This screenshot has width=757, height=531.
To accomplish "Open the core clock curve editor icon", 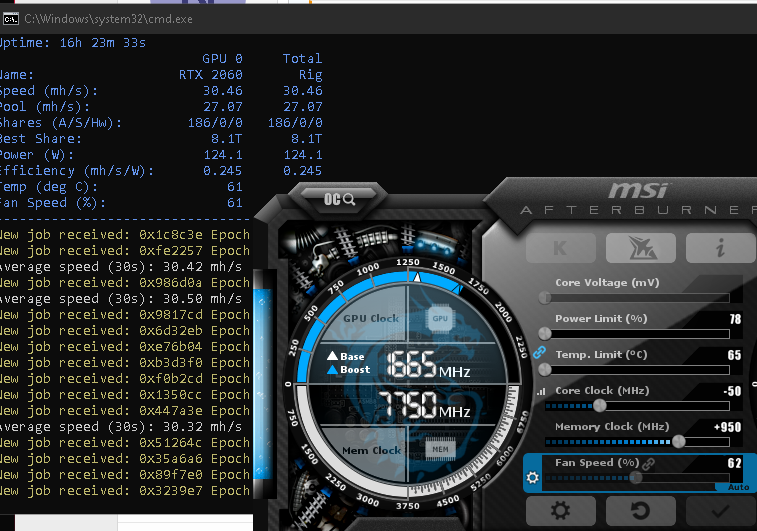I will click(x=543, y=391).
